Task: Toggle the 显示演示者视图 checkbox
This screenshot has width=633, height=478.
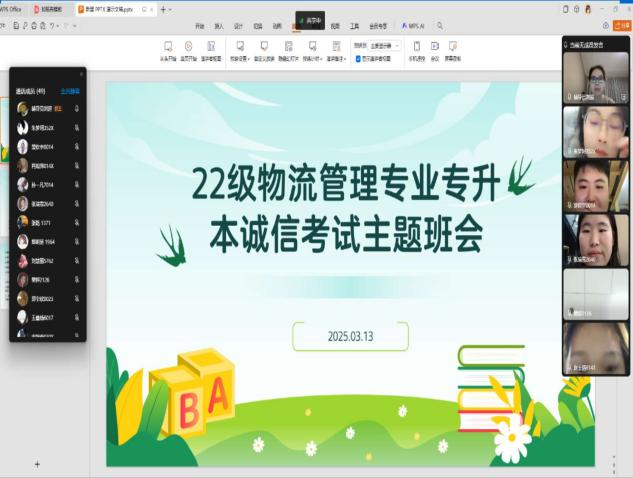Action: 356,59
